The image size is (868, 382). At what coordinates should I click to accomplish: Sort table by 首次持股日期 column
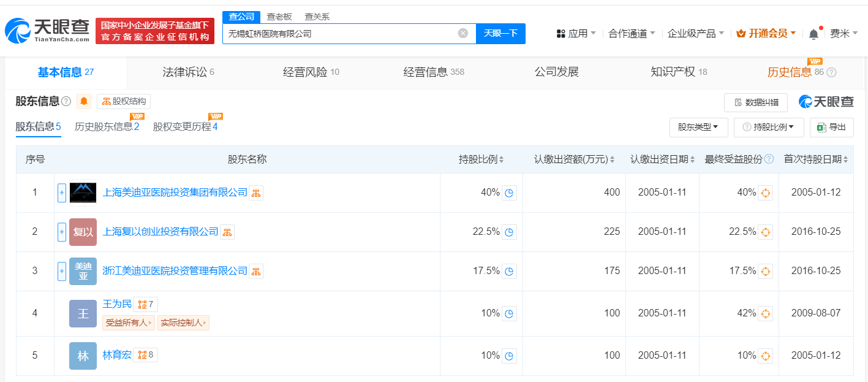815,159
